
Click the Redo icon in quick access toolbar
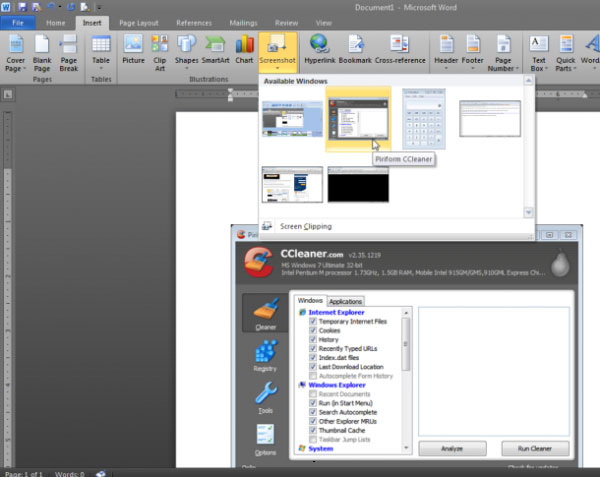[71, 7]
